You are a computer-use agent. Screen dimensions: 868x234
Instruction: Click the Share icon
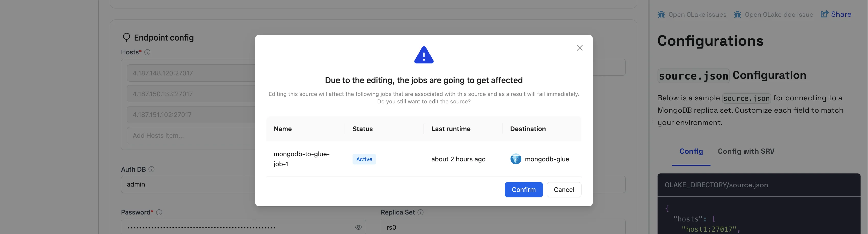(x=825, y=14)
